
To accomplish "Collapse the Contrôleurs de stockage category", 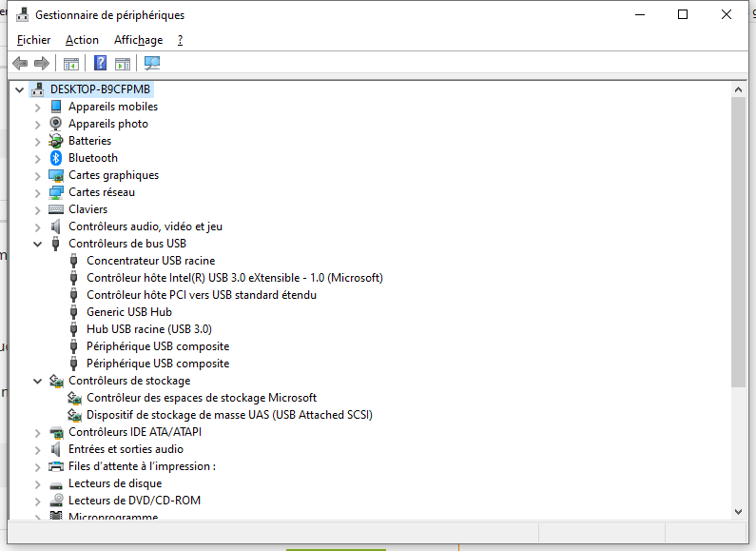I will click(38, 382).
